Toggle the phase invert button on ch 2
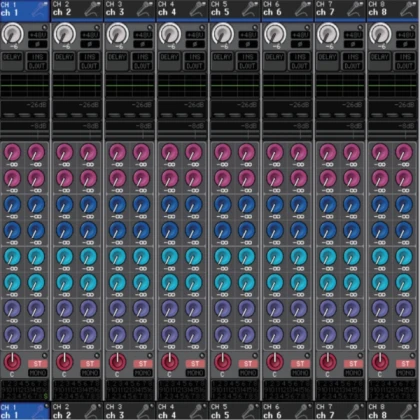420x420 pixels. (90, 44)
